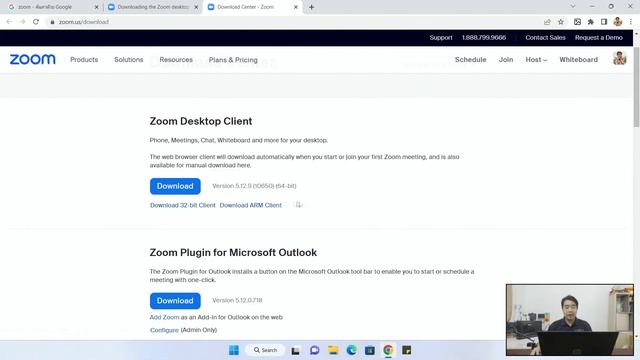The image size is (640, 360).
Task: Reload the page with the refresh icon
Action: [36, 22]
